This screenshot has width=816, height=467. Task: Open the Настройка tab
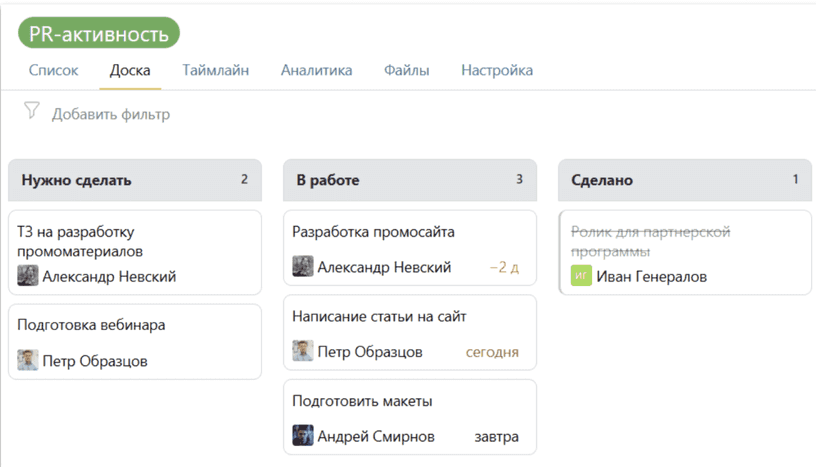(496, 70)
